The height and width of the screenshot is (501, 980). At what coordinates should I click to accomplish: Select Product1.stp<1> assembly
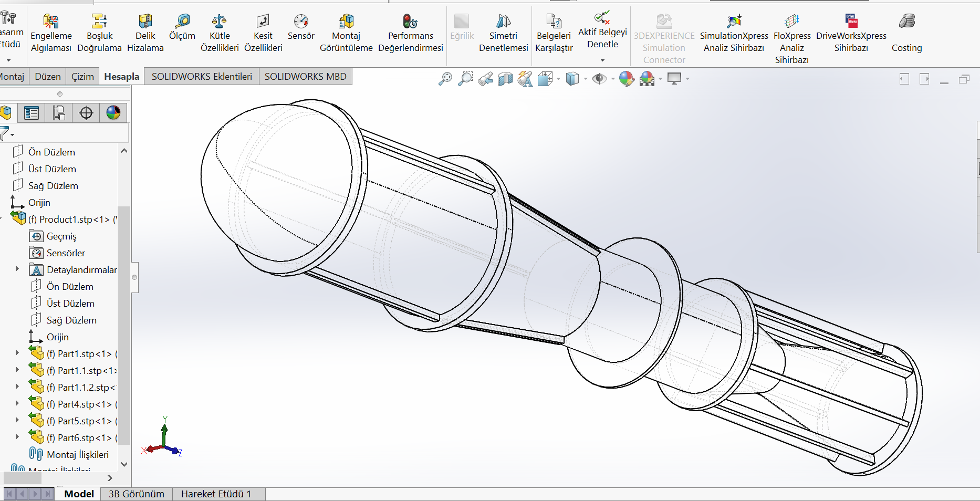point(63,219)
